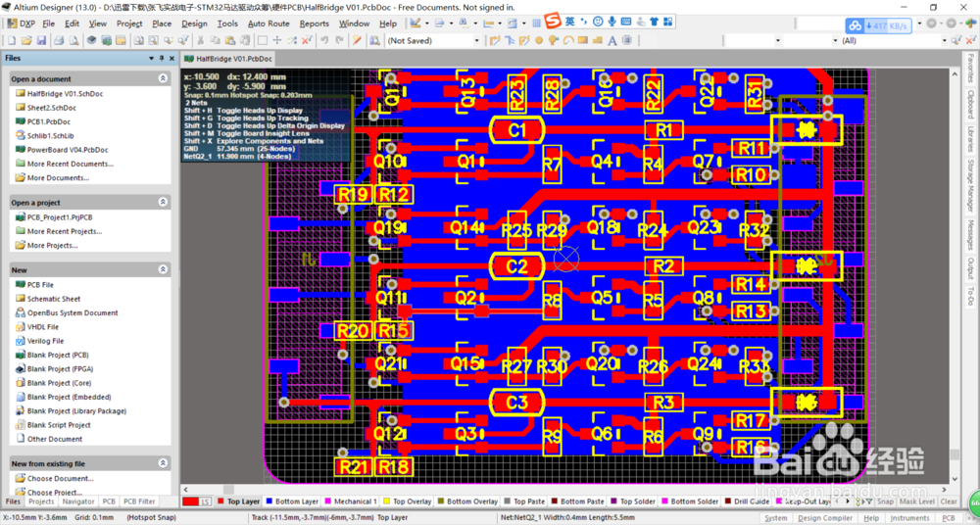The image size is (980, 525).
Task: Open Print Preview from the toolbar
Action: 73,40
